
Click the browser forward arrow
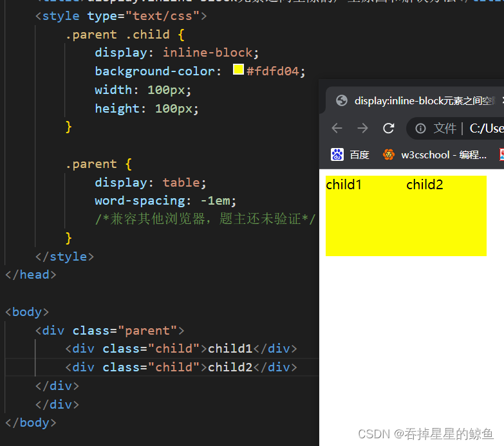[362, 128]
